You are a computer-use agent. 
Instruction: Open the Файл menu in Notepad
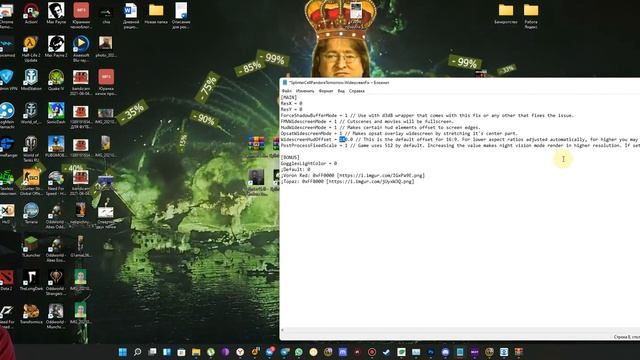(x=287, y=91)
